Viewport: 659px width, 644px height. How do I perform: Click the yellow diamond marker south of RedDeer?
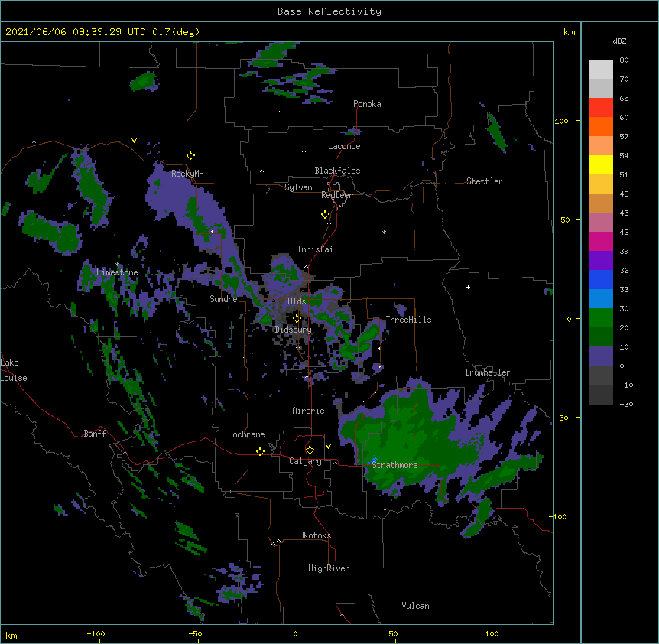326,215
